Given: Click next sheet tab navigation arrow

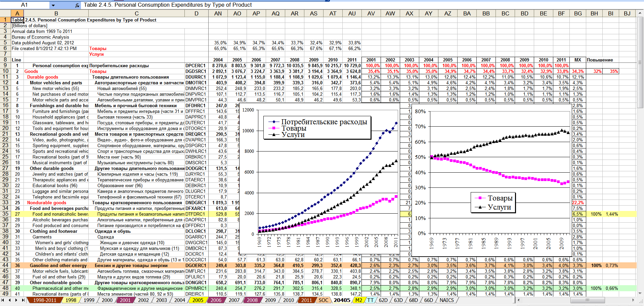Looking at the screenshot, I should (x=16, y=300).
